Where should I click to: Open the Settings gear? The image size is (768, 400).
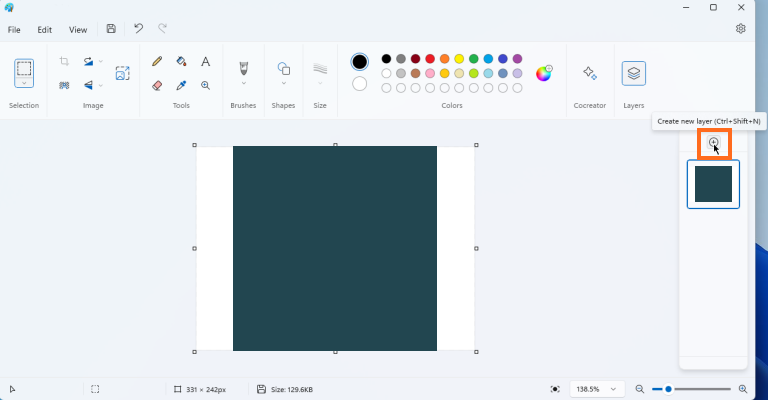tap(741, 29)
